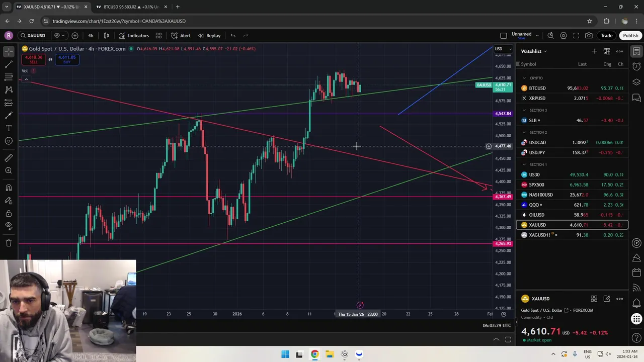Screen dimensions: 644x362
Task: Open the Trade panel button
Action: [607, 36]
